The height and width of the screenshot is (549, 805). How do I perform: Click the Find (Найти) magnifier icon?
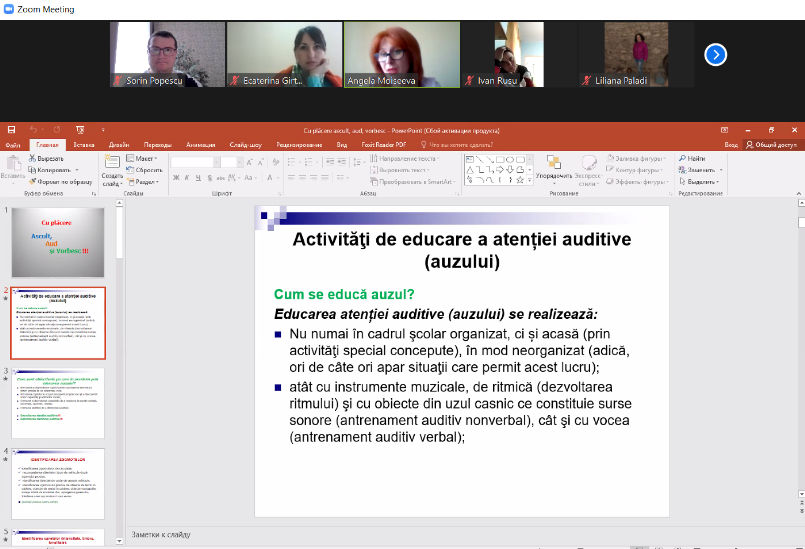click(683, 159)
